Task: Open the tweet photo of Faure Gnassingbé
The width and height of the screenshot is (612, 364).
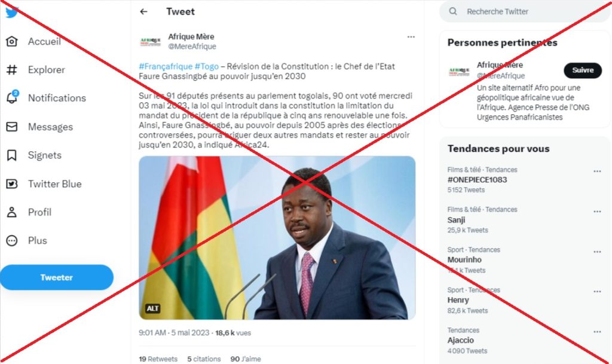Action: point(277,238)
